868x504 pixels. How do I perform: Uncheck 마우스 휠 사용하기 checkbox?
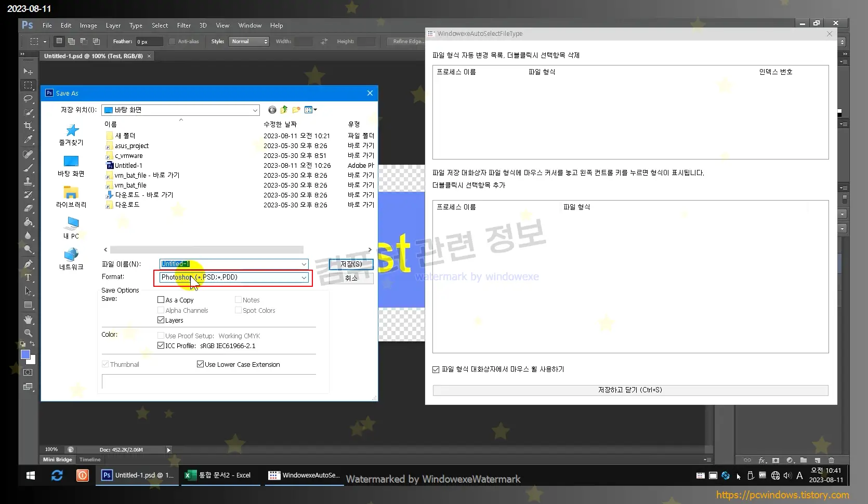[x=436, y=369]
